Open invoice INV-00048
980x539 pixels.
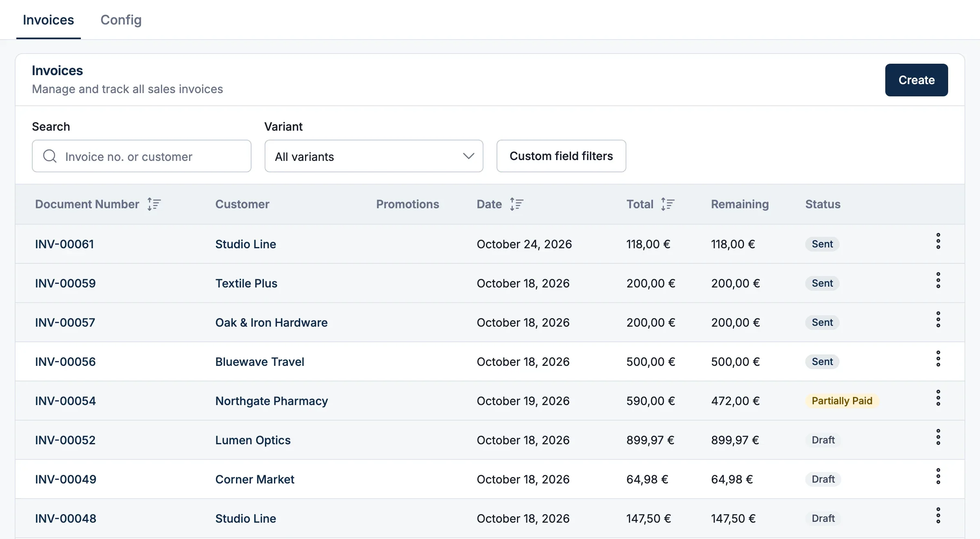click(x=66, y=519)
